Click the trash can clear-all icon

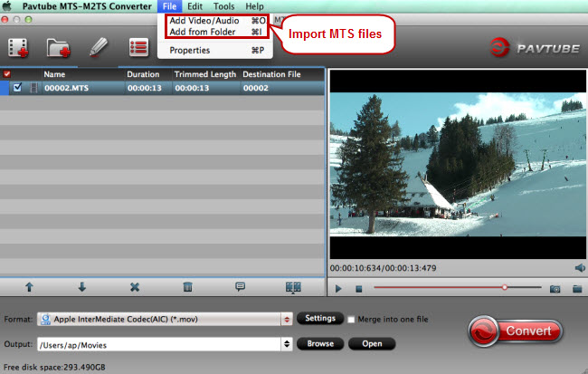[x=187, y=287]
